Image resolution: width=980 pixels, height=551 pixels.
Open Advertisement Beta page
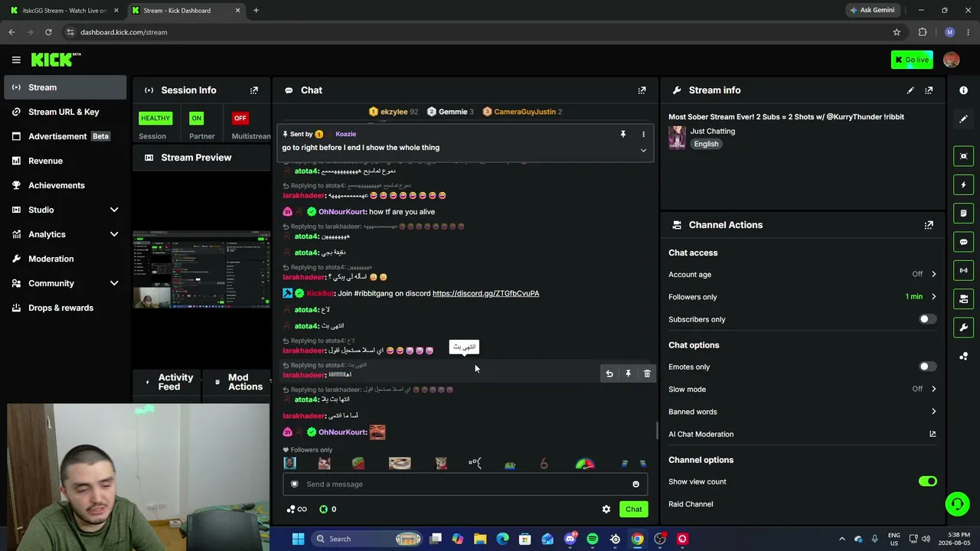tap(65, 136)
